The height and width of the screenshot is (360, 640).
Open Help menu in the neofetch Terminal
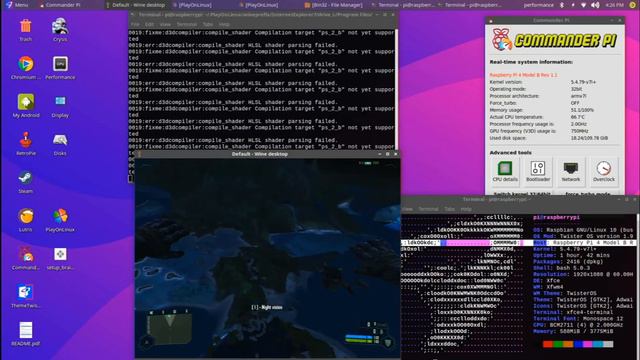(466, 209)
